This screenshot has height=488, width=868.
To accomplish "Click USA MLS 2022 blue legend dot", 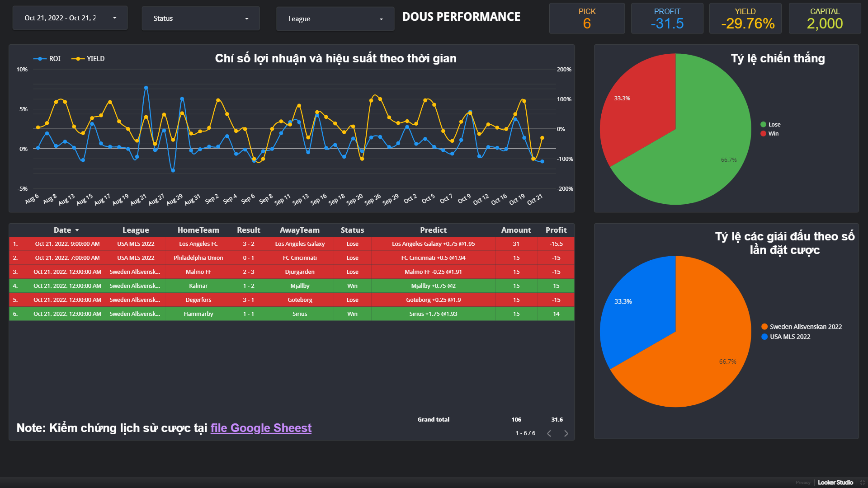I will [x=764, y=337].
